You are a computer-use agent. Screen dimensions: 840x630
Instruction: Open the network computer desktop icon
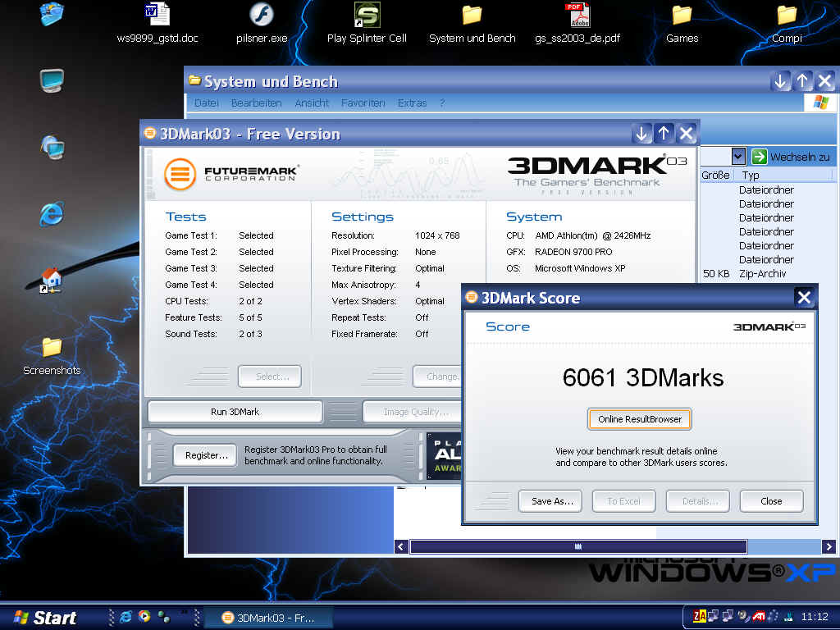pos(52,148)
